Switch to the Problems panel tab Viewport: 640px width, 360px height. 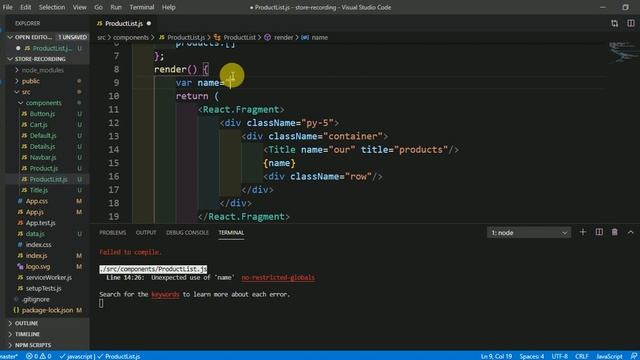113,233
